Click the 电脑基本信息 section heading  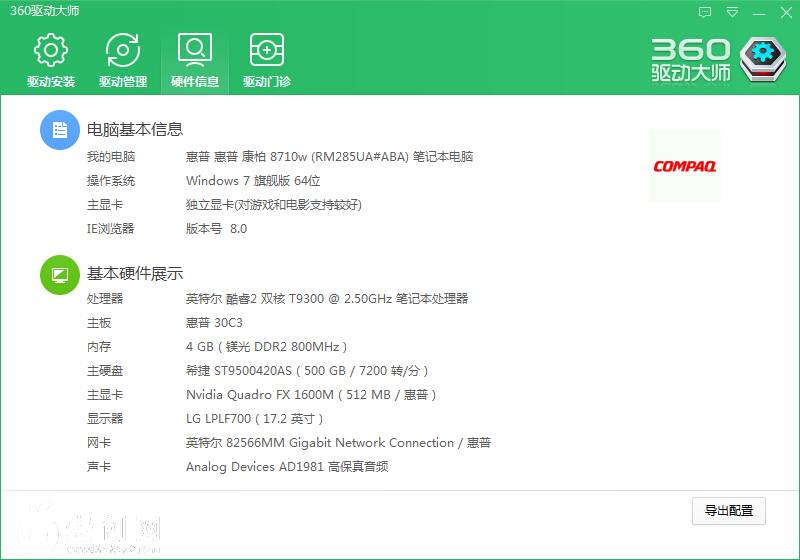point(135,130)
